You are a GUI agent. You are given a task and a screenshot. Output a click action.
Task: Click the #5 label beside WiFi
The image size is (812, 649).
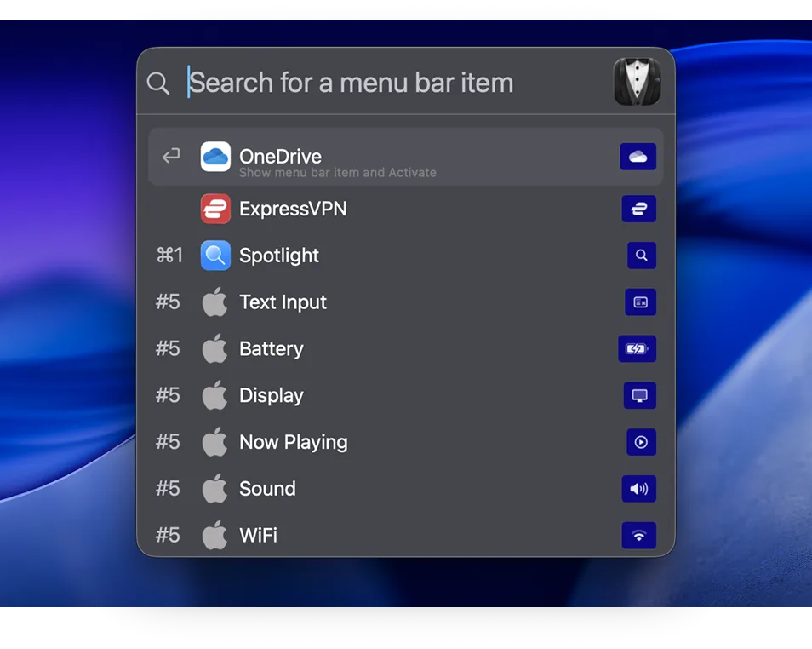tap(168, 535)
